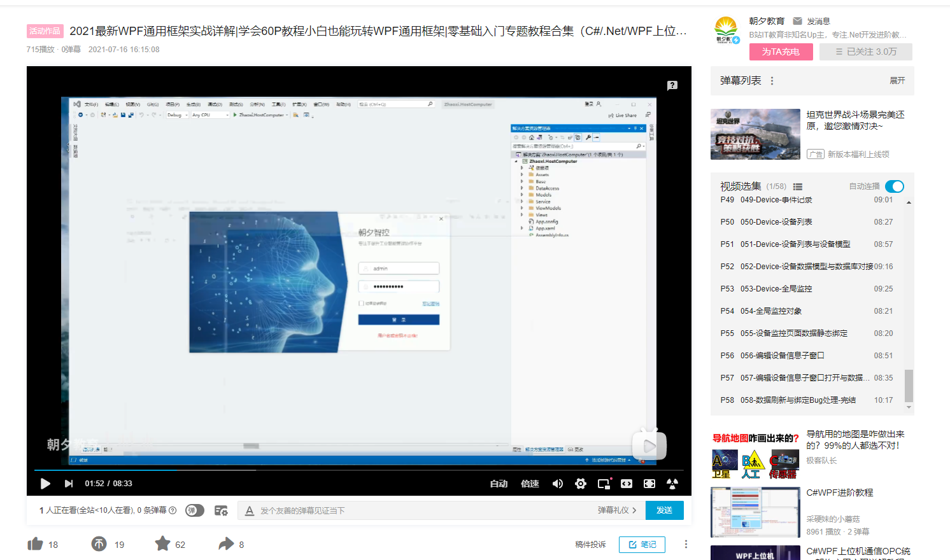Open 弹幕礼仪 etiquette link
Screen dimensions: 950x560
coord(617,510)
